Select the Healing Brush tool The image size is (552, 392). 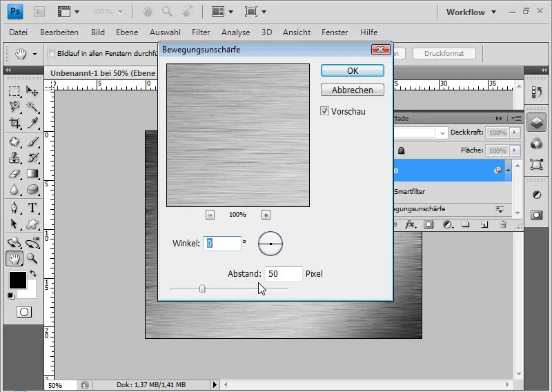(x=14, y=141)
